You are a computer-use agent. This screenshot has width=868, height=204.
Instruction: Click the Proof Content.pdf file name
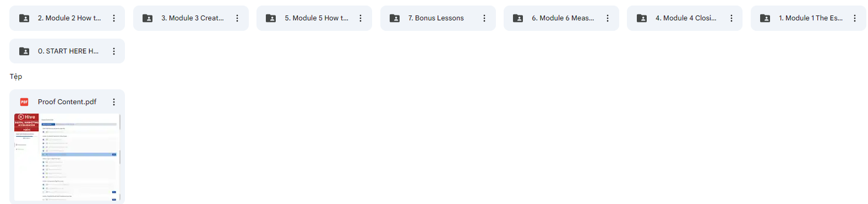(x=67, y=102)
